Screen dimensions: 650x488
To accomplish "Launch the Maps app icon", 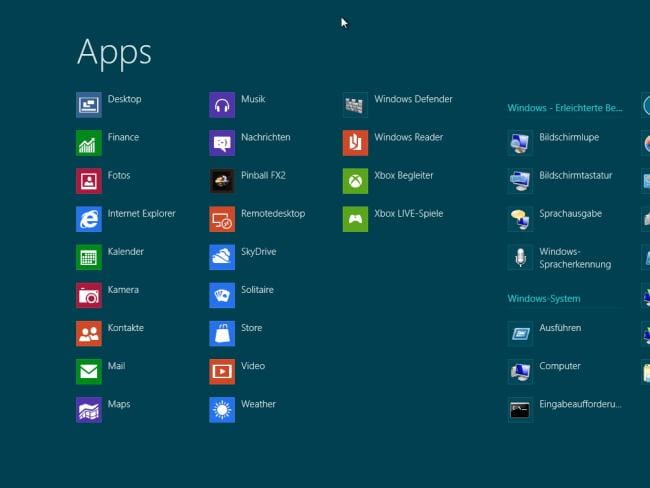I will tap(89, 410).
